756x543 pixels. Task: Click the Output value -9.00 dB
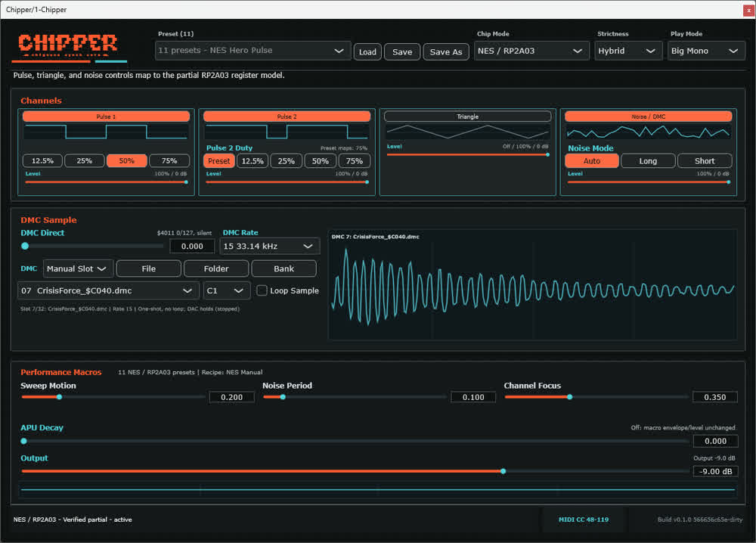tap(715, 472)
